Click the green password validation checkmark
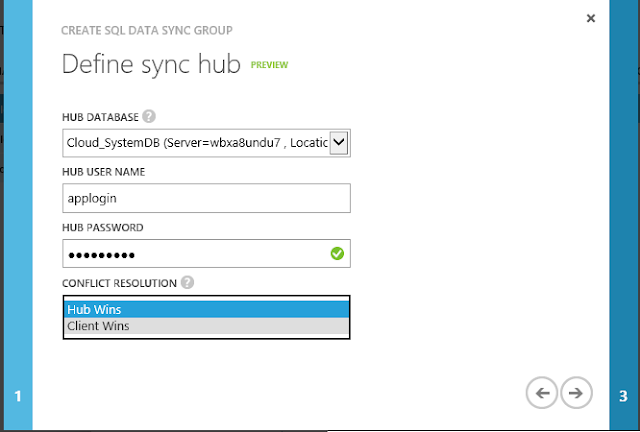Screen dimensions: 640x432 (337, 254)
